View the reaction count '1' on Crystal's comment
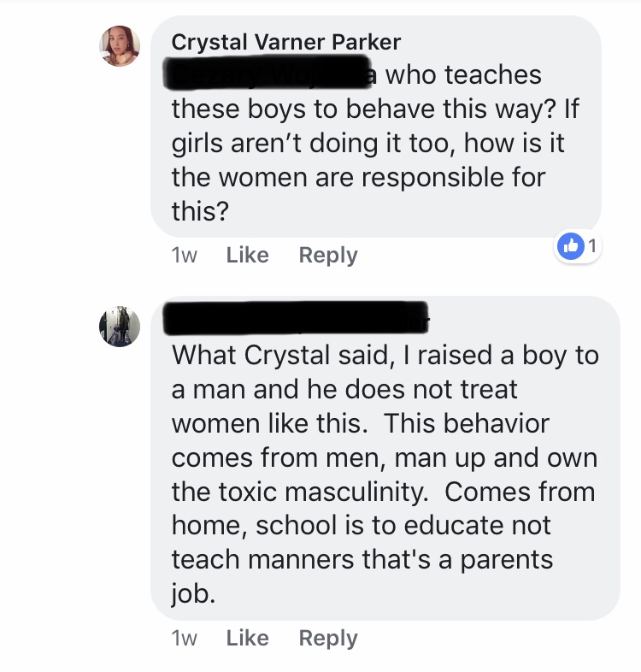This screenshot has width=641, height=672. click(591, 247)
